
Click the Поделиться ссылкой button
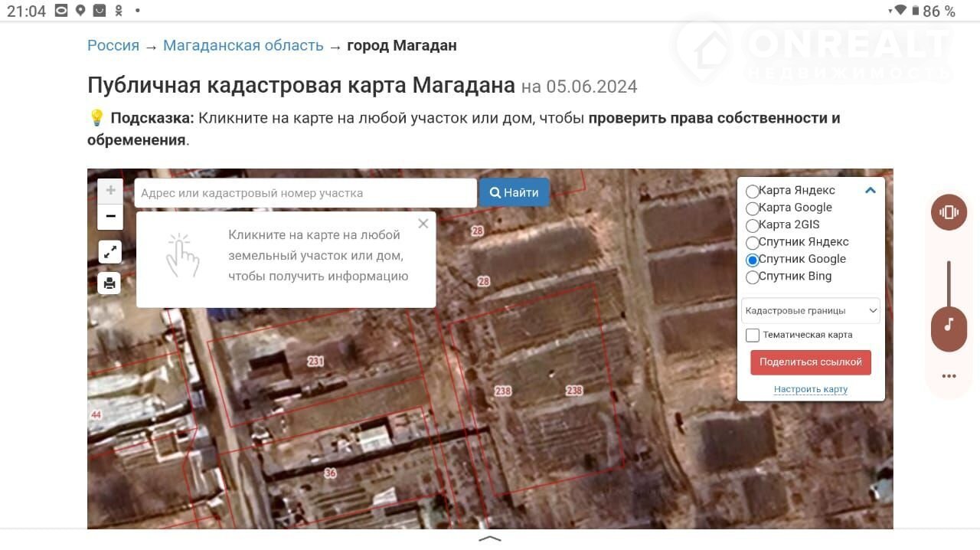pos(811,362)
